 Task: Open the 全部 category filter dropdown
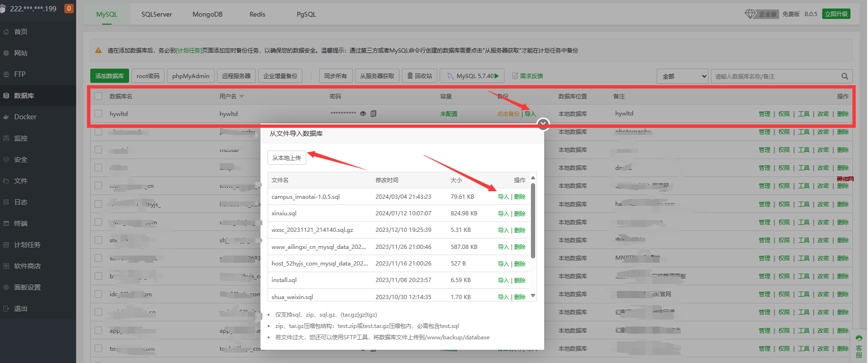pyautogui.click(x=682, y=76)
